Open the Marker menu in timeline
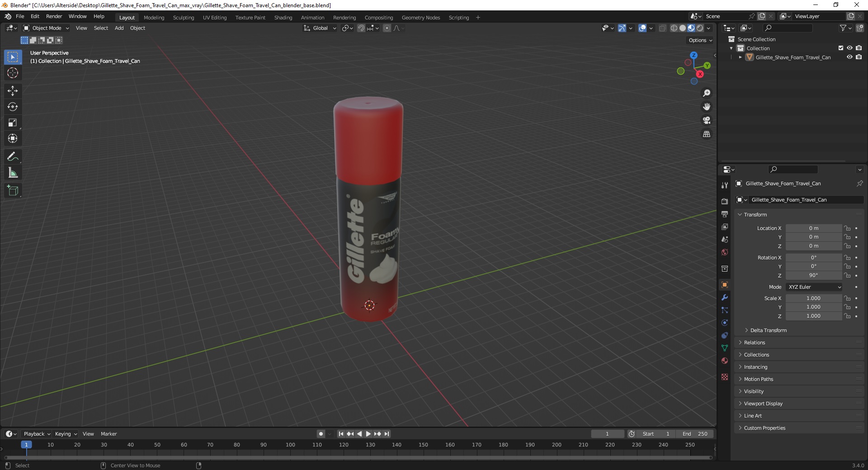 pos(109,434)
